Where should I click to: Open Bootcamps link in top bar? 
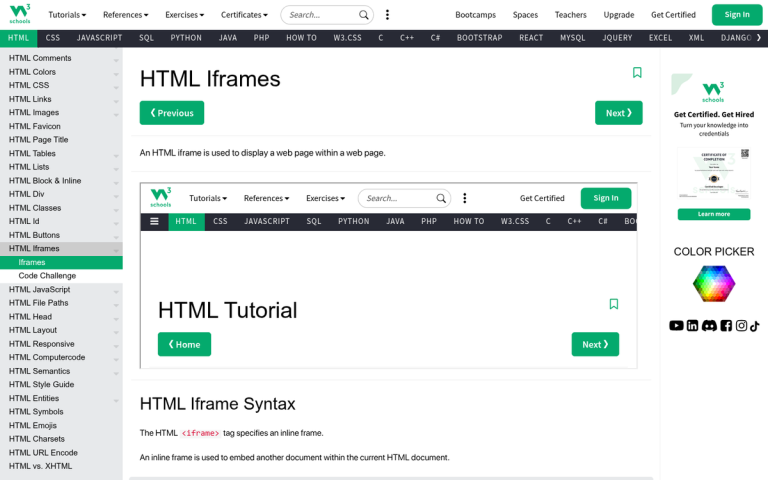[x=476, y=15]
